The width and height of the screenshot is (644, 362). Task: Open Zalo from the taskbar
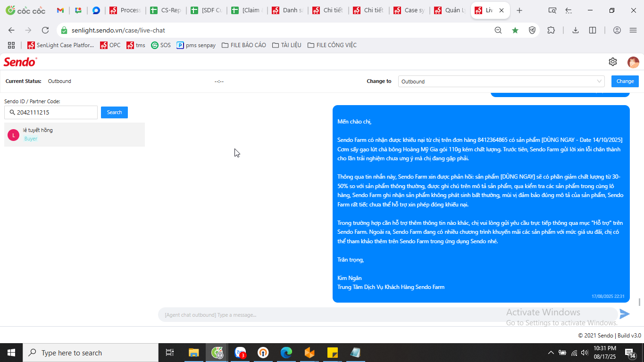(240, 353)
